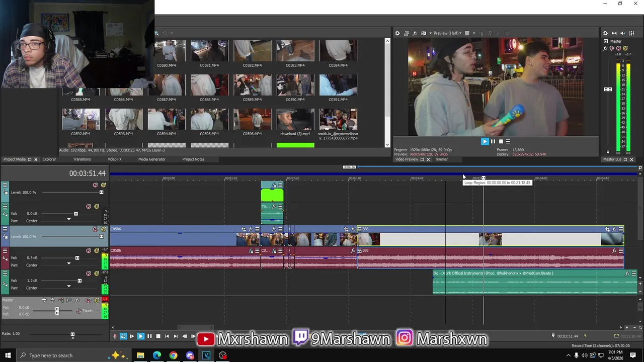Pause playback in the Video Preview
The width and height of the screenshot is (644, 362).
point(493,142)
